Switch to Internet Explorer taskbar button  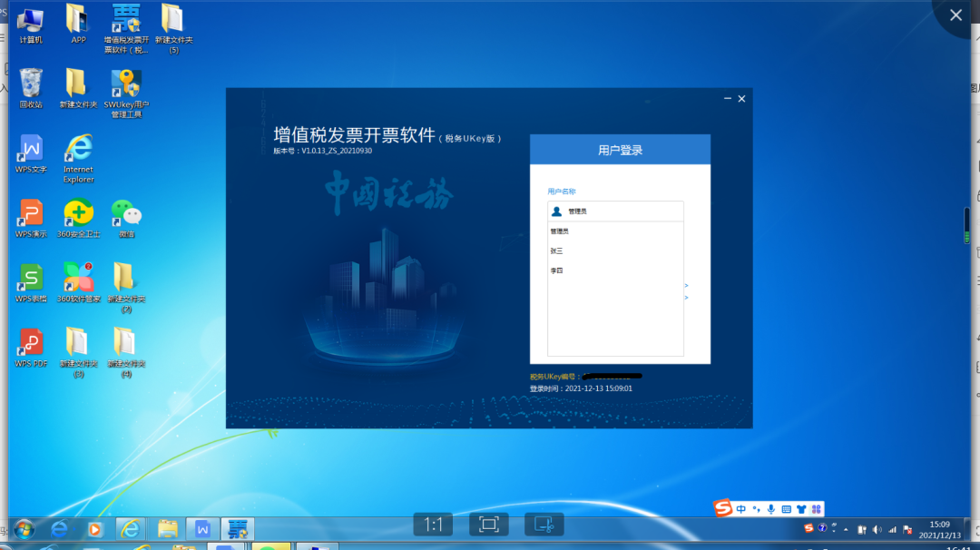pyautogui.click(x=130, y=529)
